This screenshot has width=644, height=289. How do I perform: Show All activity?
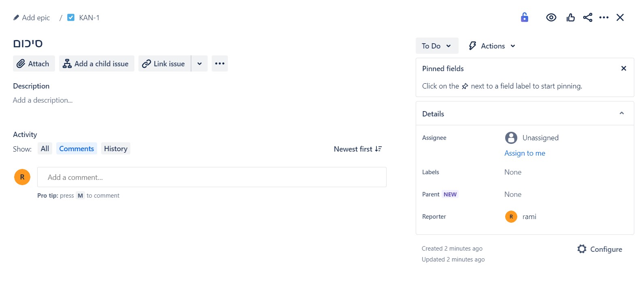45,149
